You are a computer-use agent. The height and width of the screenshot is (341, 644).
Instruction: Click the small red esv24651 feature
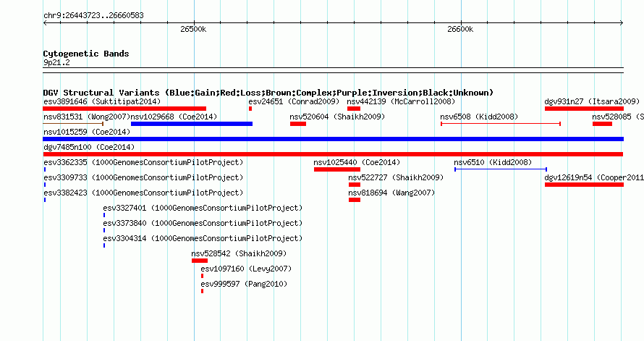point(250,109)
